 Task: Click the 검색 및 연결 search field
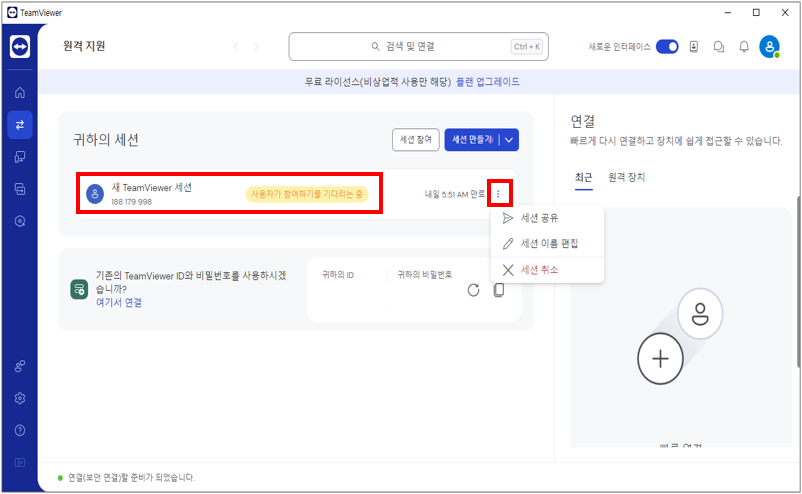point(418,47)
